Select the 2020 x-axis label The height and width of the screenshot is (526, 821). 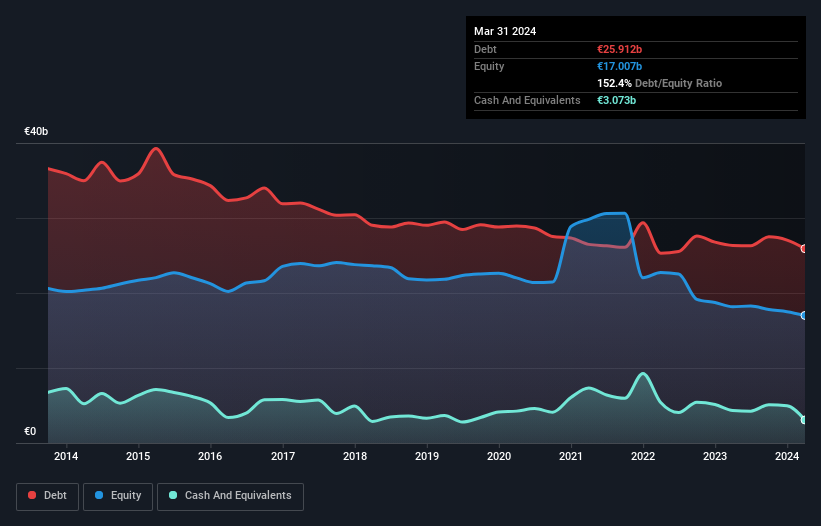point(499,456)
